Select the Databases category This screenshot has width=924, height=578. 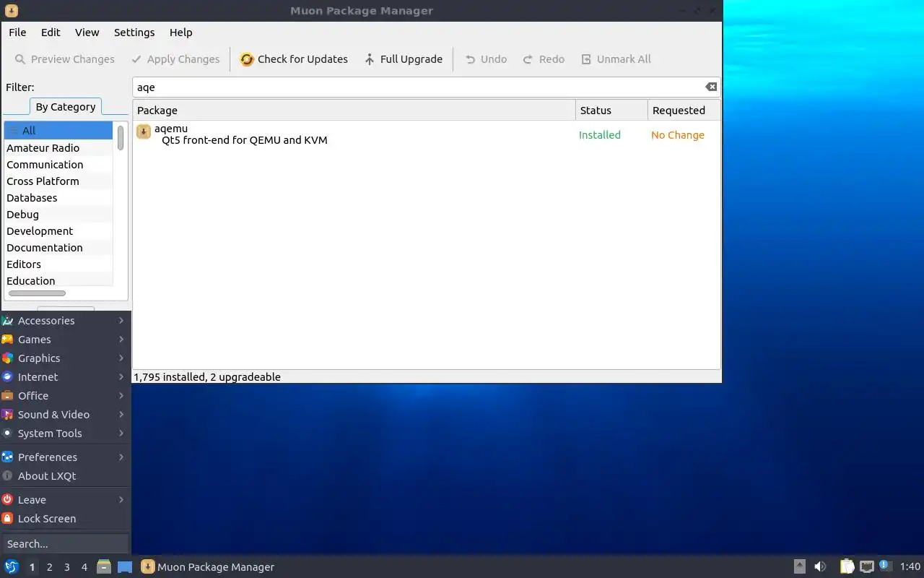tap(58, 198)
